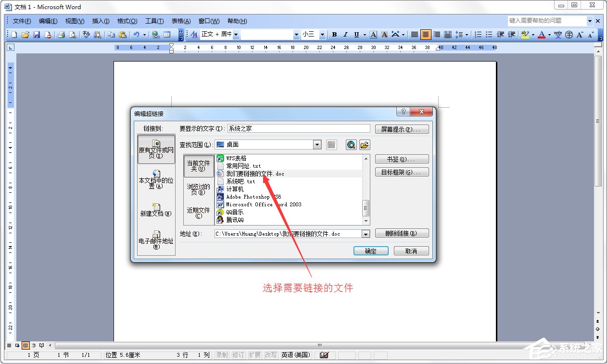Image resolution: width=607 pixels, height=364 pixels.
Task: Toggle Bold formatting
Action: [x=334, y=35]
